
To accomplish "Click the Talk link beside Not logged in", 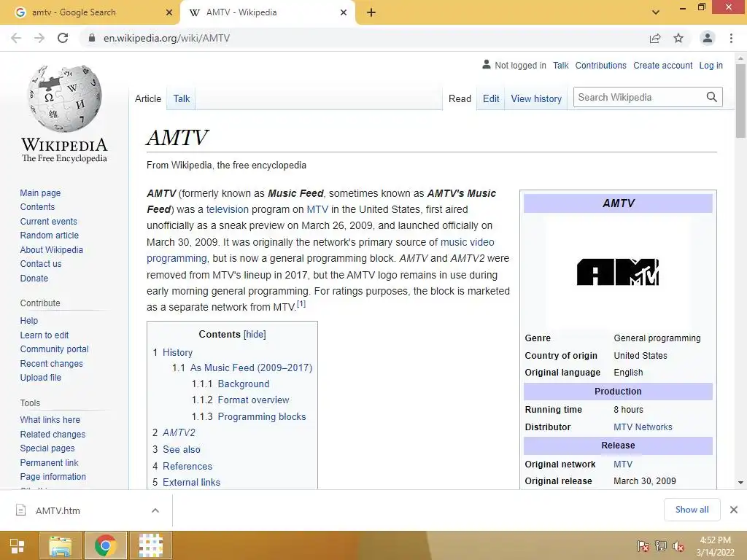I will point(561,65).
